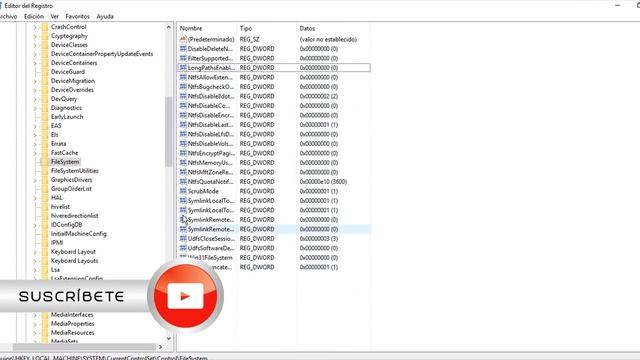The height and width of the screenshot is (360, 640).
Task: Click the FilterSupported... DWORD icon
Action: point(183,58)
